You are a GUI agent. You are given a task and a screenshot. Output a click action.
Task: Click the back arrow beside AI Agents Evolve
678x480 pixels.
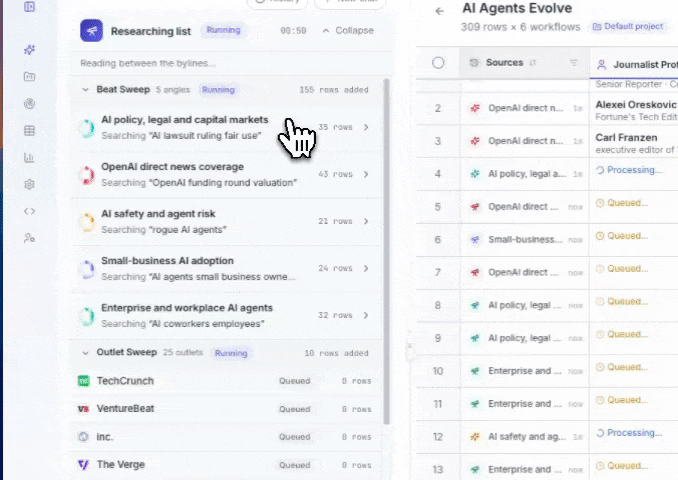(x=440, y=11)
